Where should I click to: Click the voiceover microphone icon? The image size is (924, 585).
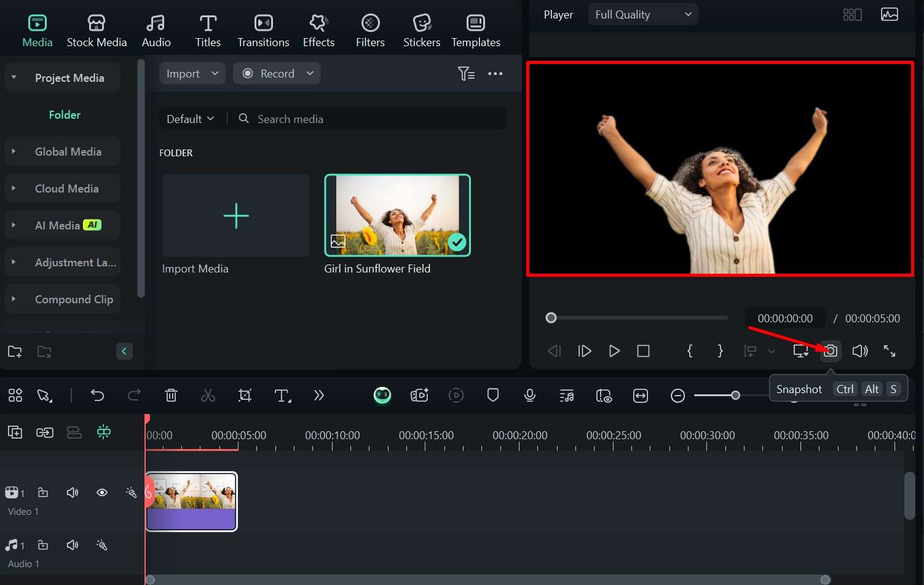(529, 396)
